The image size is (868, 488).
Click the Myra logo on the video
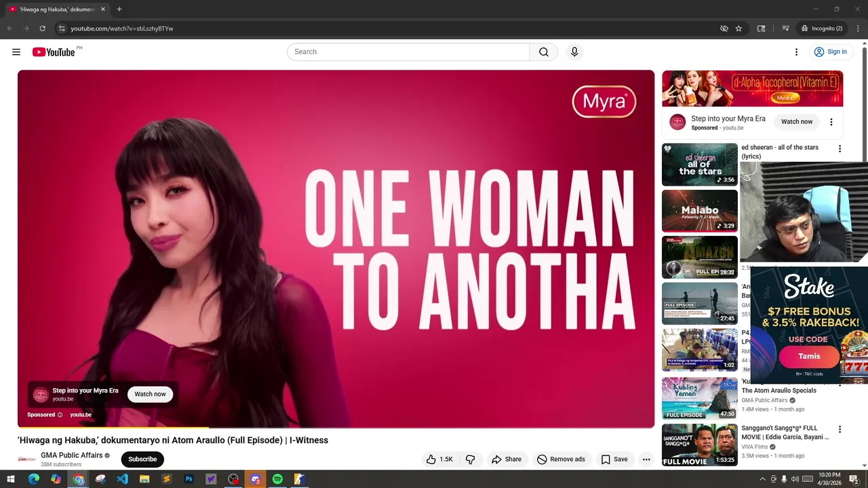click(604, 102)
